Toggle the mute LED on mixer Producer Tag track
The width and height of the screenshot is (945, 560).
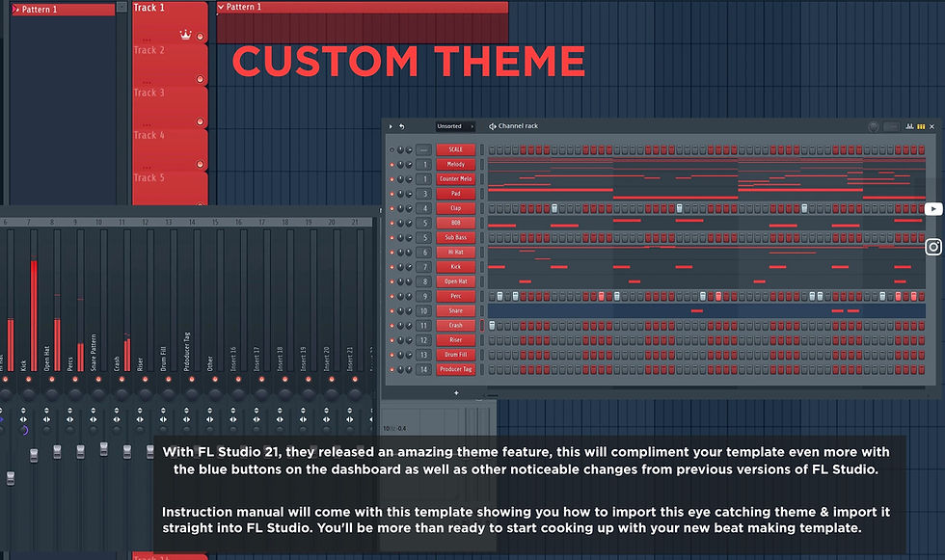192,380
